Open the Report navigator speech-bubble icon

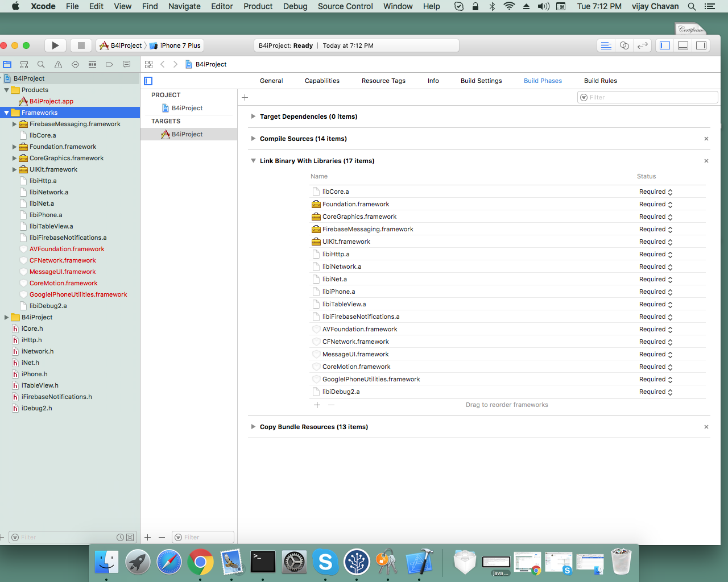[x=126, y=64]
